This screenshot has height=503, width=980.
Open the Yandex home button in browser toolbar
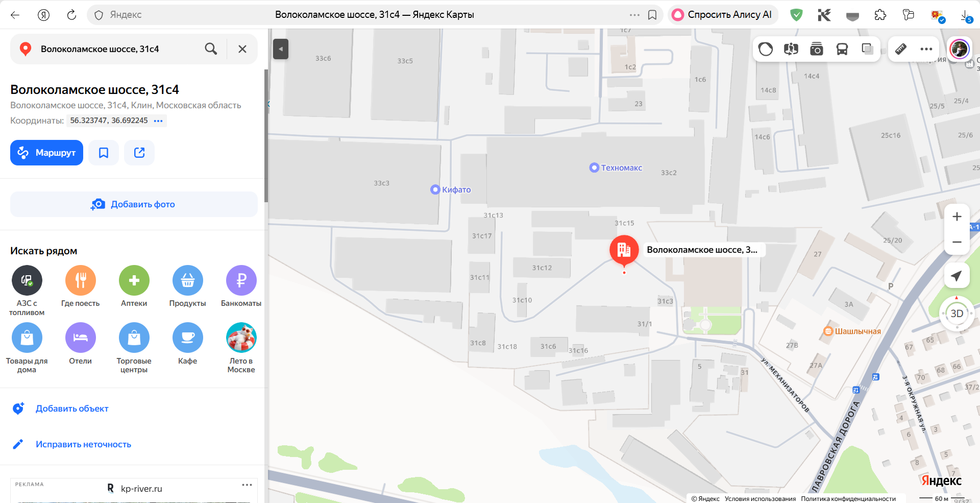(x=43, y=15)
